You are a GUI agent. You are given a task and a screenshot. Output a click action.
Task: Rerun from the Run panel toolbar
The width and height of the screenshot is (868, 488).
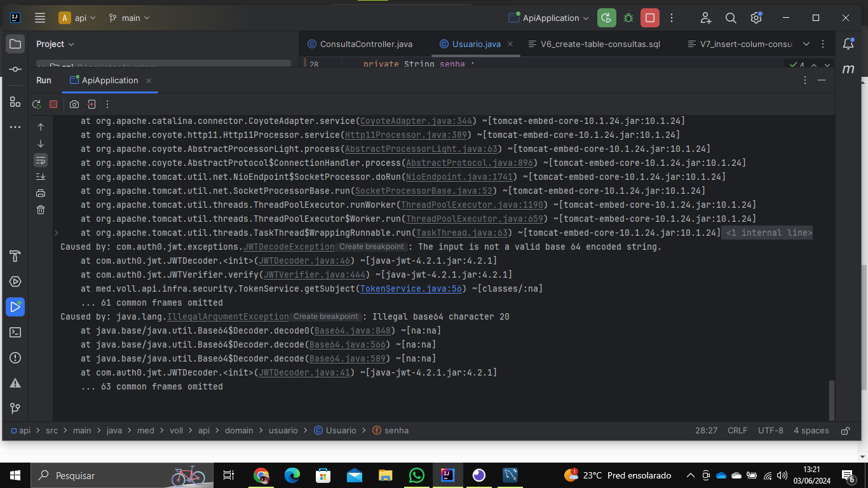pos(37,104)
